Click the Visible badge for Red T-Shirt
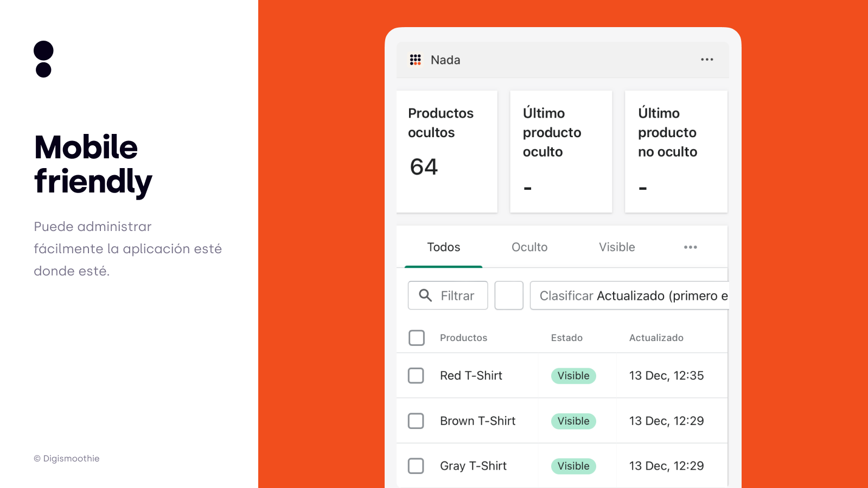This screenshot has width=868, height=488. 573,376
